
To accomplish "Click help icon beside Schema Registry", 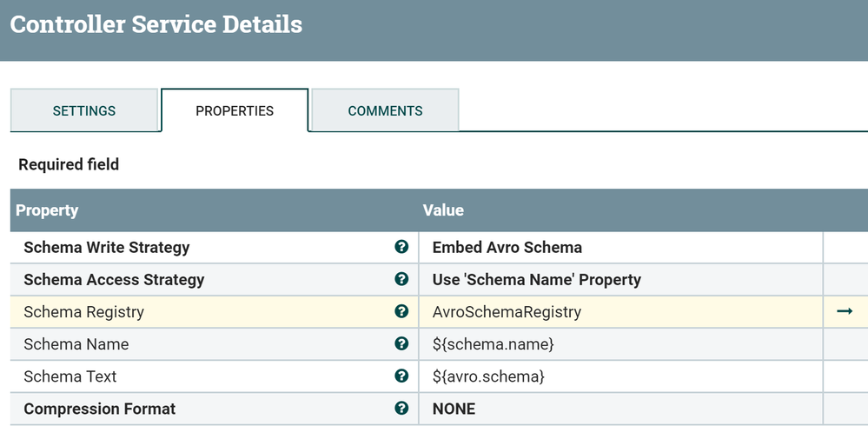I will [401, 311].
